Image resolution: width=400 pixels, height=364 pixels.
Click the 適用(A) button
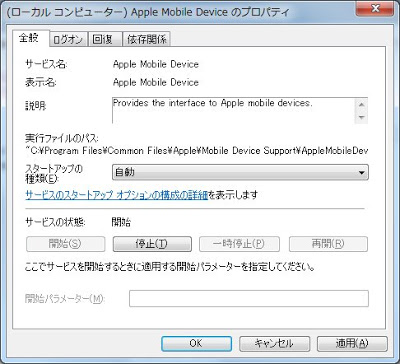(352, 343)
